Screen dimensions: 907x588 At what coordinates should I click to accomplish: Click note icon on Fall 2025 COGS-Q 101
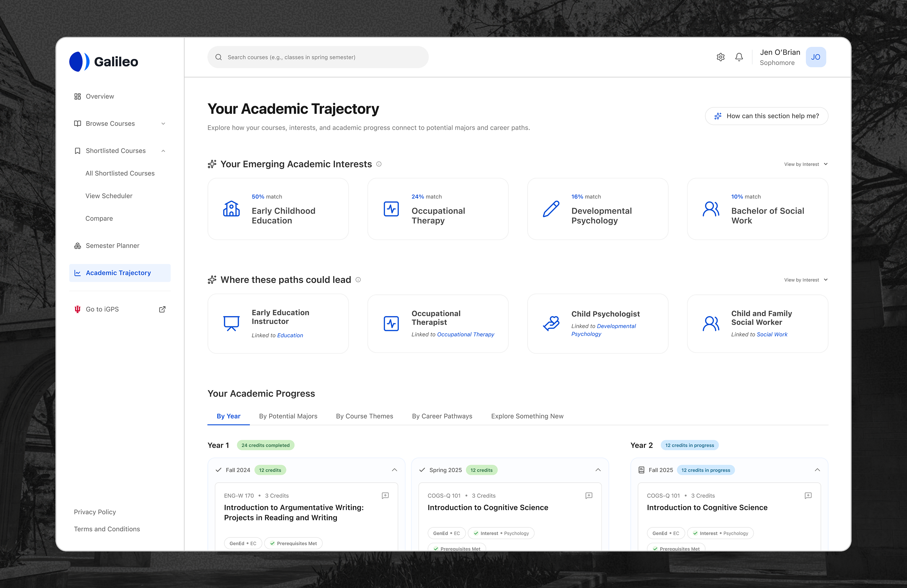(x=808, y=495)
